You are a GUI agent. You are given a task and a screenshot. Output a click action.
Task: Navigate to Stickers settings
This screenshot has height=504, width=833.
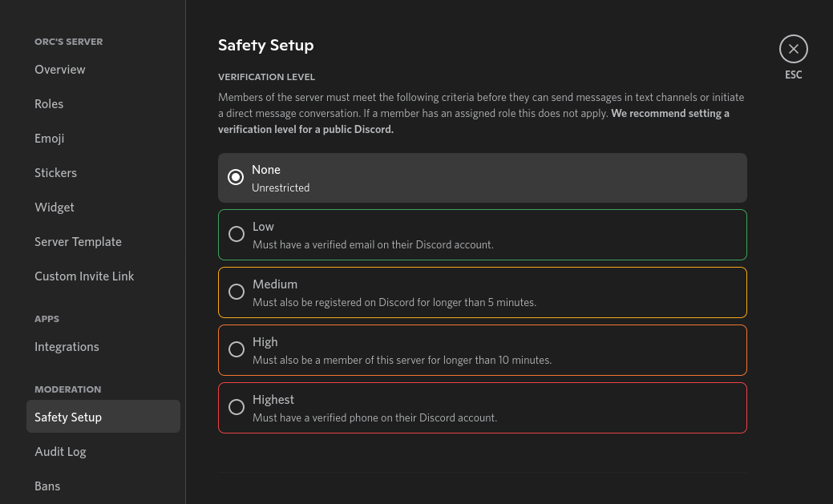click(x=56, y=173)
